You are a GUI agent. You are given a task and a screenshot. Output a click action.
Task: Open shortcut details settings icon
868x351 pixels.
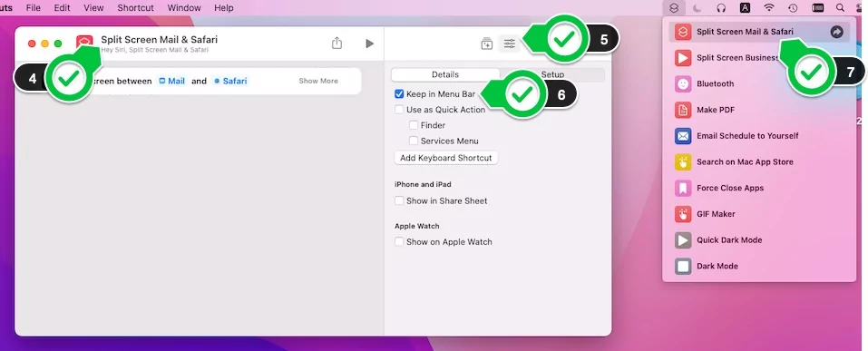click(x=510, y=44)
